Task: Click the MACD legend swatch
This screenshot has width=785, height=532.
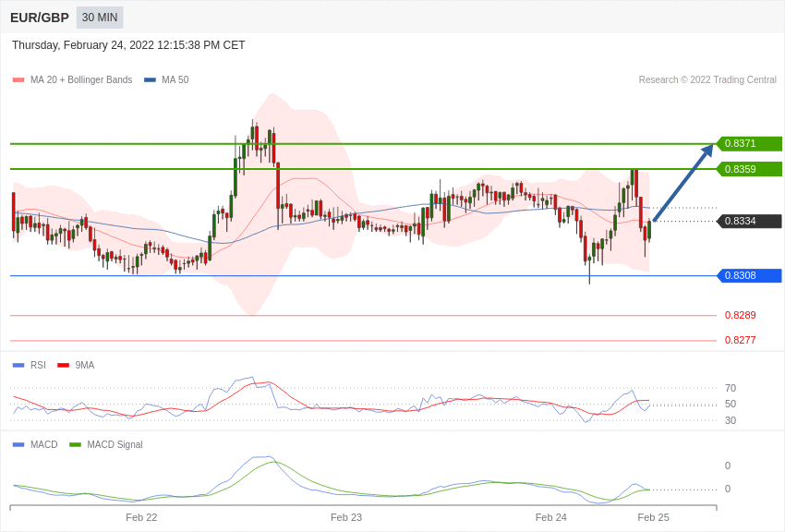Action: [18, 444]
